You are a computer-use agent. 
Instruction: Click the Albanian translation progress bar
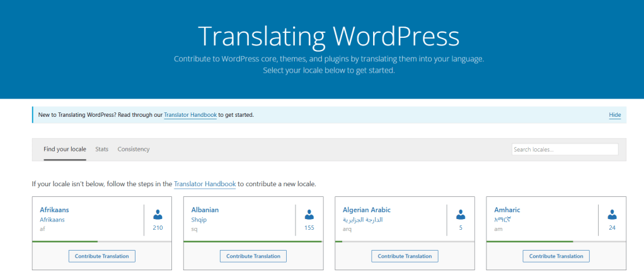point(253,242)
